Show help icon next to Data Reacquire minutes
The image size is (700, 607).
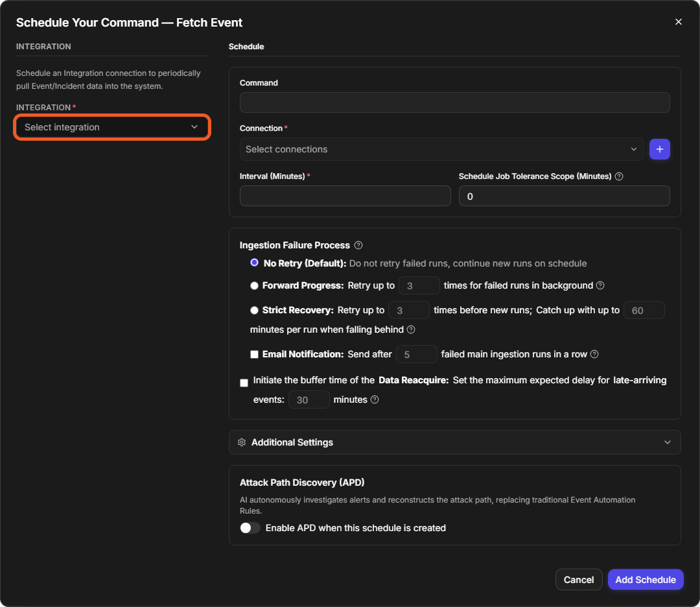[375, 399]
